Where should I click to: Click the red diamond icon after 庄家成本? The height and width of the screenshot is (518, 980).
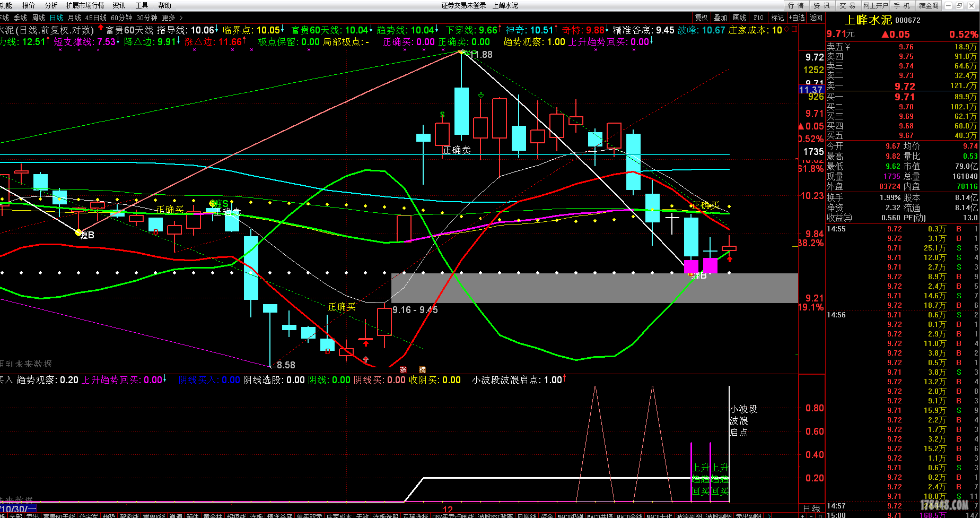[787, 29]
